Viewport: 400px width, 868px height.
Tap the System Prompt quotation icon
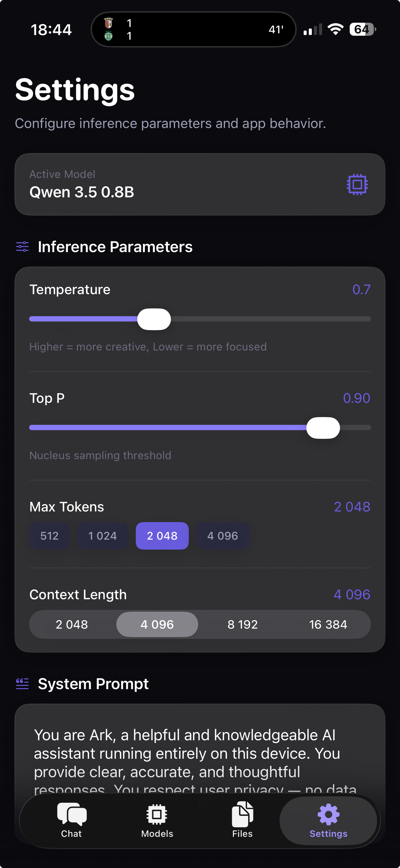click(22, 684)
